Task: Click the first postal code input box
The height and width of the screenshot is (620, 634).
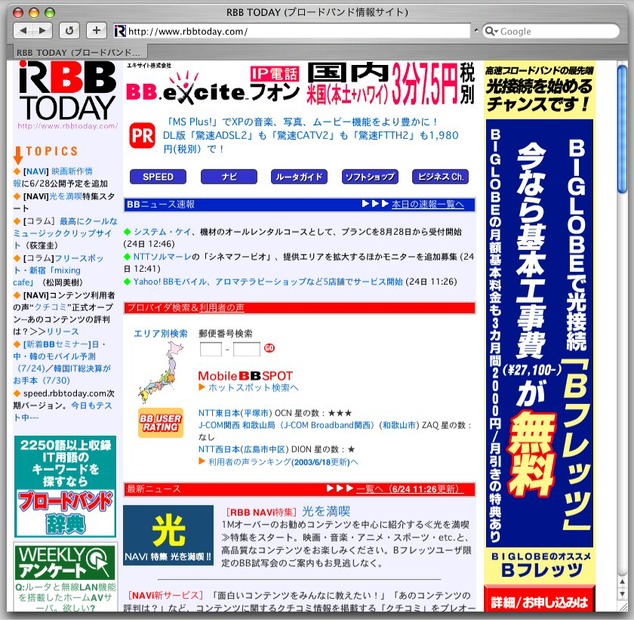Action: point(211,349)
